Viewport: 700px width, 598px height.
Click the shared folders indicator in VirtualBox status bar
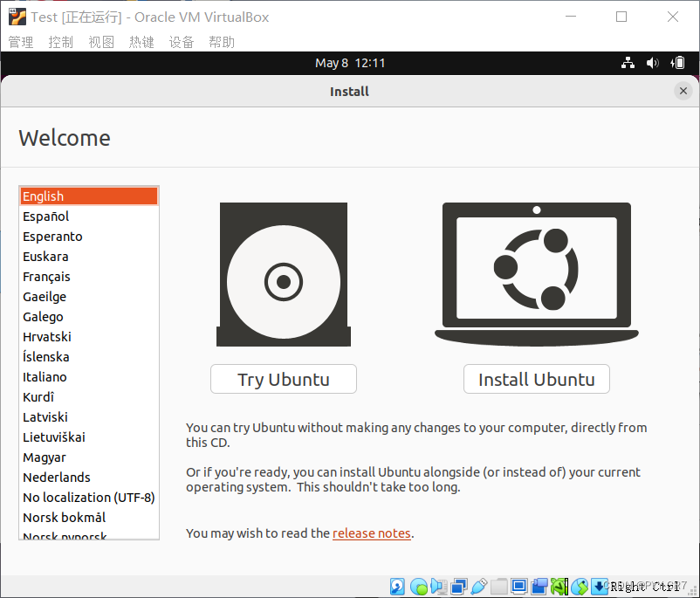coord(498,587)
